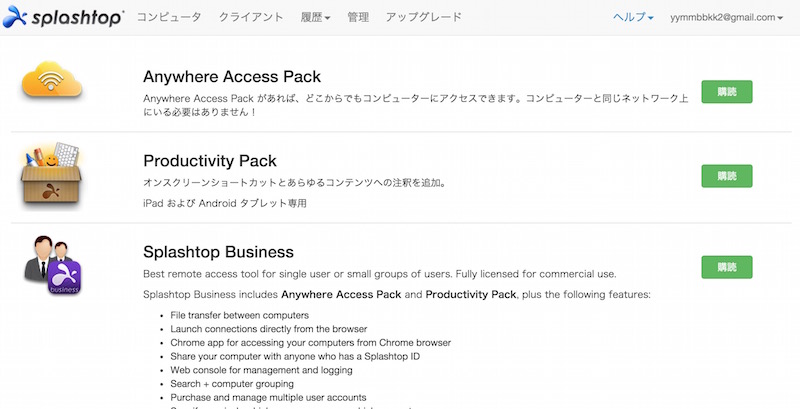800x409 pixels.
Task: Open the 管理 navigation item
Action: pos(358,17)
